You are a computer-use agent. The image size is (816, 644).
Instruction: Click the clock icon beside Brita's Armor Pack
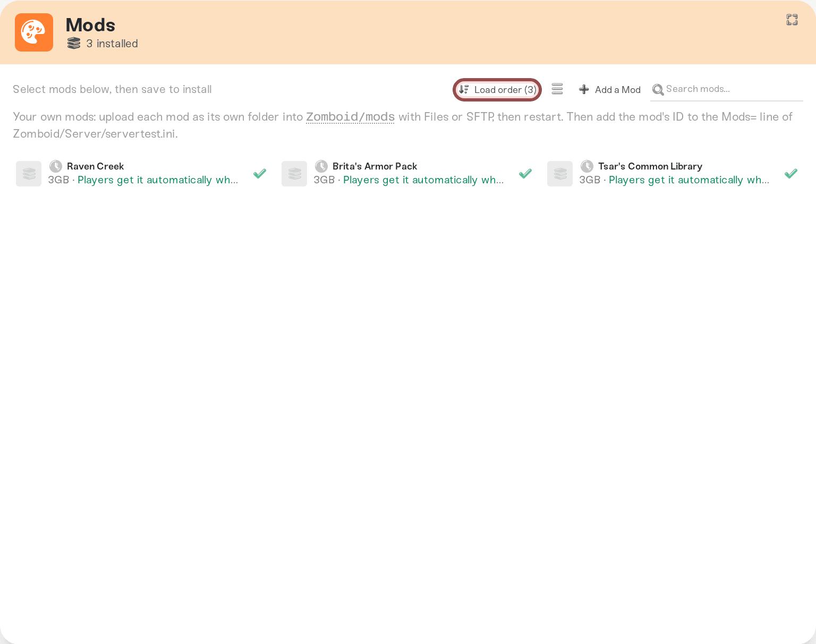(x=321, y=166)
